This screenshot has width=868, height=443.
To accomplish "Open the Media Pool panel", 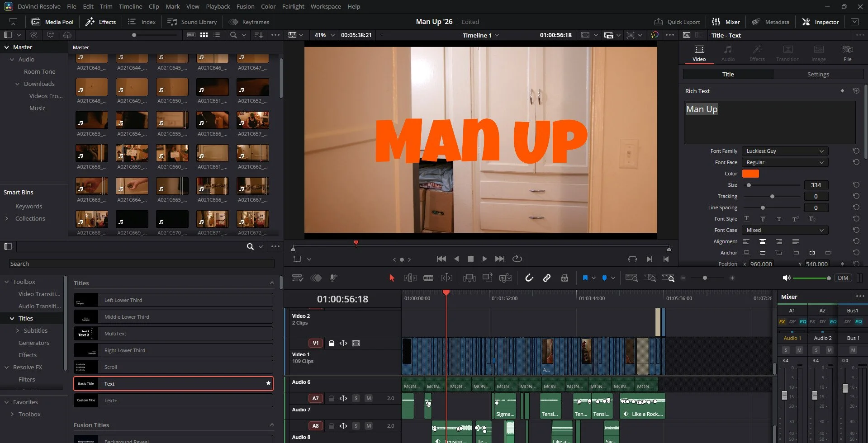I will pos(52,22).
